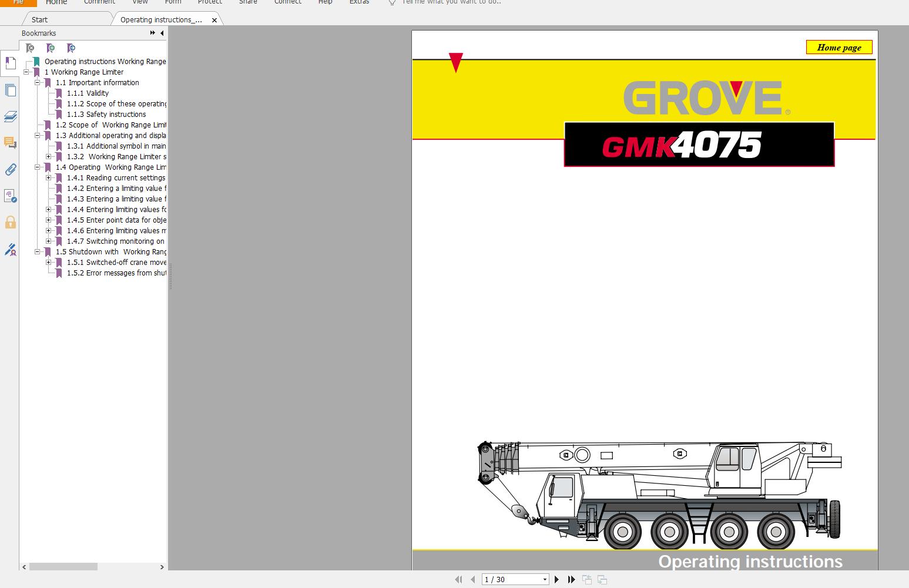Open the Form ribbon tab
Viewport: 909px width, 588px height.
173,2
